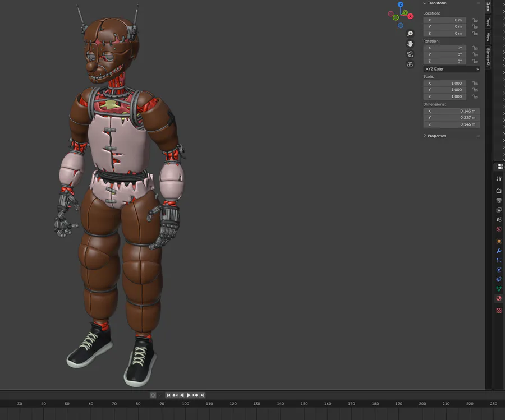505x420 pixels.
Task: Open the properties editor options dropdown
Action: click(x=500, y=167)
